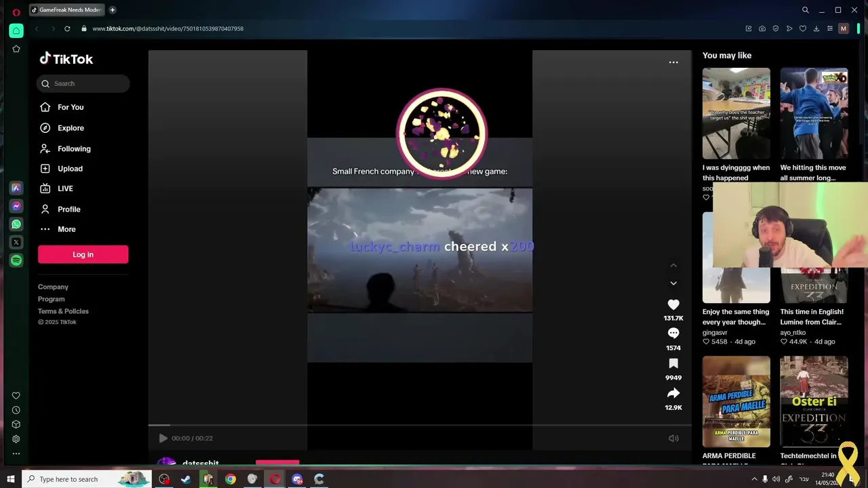Image resolution: width=868 pixels, height=488 pixels.
Task: Open bookmarks star in Opera sidebar
Action: [x=16, y=49]
